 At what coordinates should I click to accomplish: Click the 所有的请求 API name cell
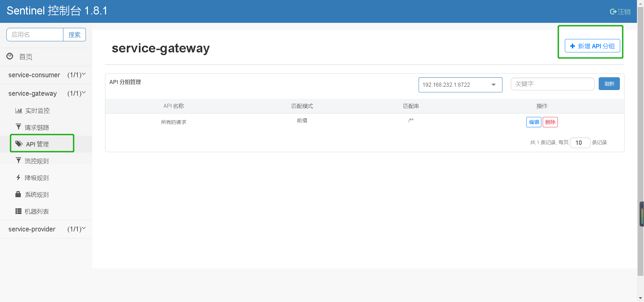(173, 122)
